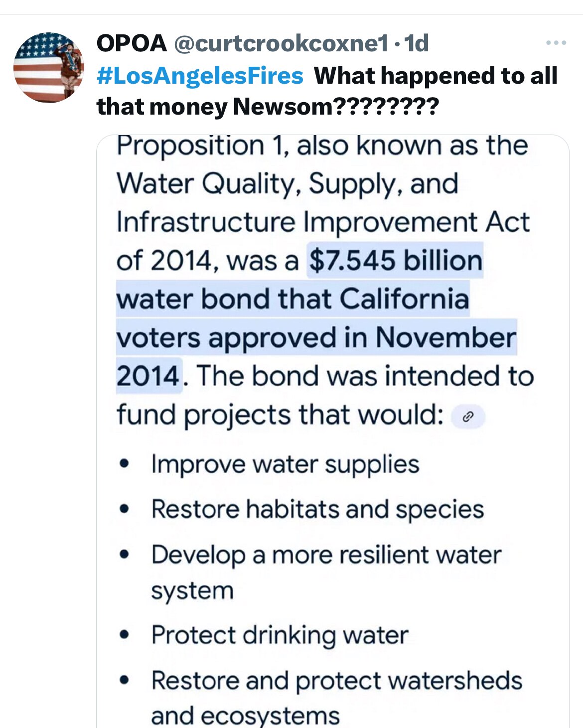This screenshot has height=728, width=583.
Task: Select 'Restore habitats and species' bullet item
Action: pos(317,510)
